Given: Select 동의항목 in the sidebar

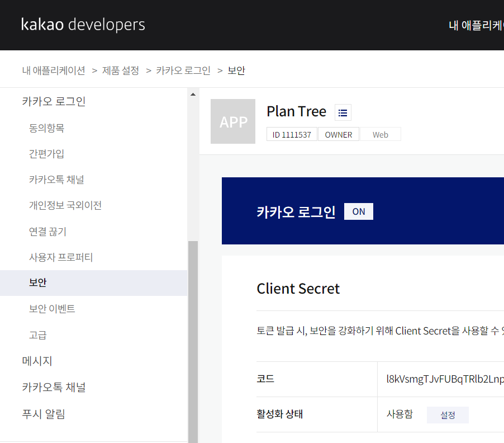Looking at the screenshot, I should tap(46, 128).
